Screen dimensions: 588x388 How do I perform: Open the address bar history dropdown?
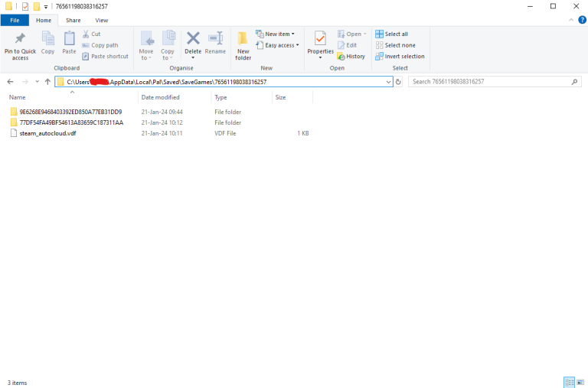(x=389, y=82)
